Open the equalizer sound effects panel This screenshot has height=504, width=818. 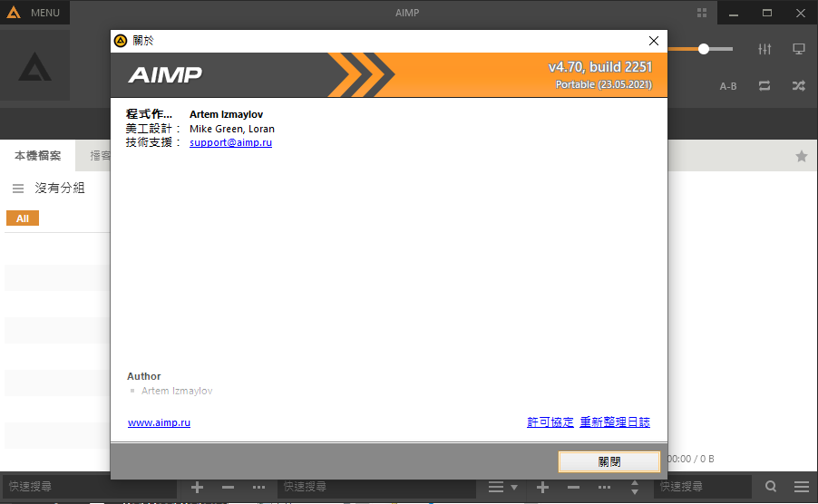point(764,49)
